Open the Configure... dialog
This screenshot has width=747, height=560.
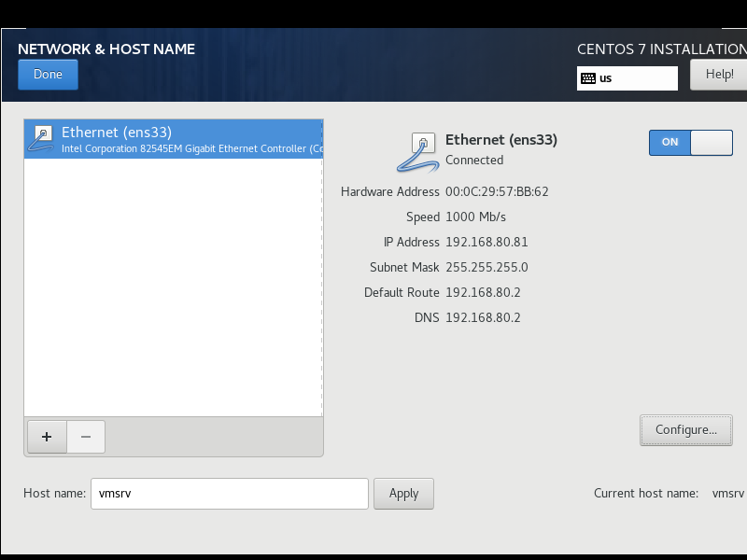(686, 430)
